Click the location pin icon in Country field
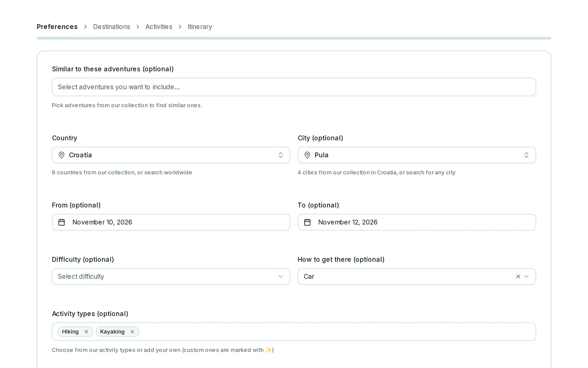Viewport: 588px width, 368px height. (62, 155)
